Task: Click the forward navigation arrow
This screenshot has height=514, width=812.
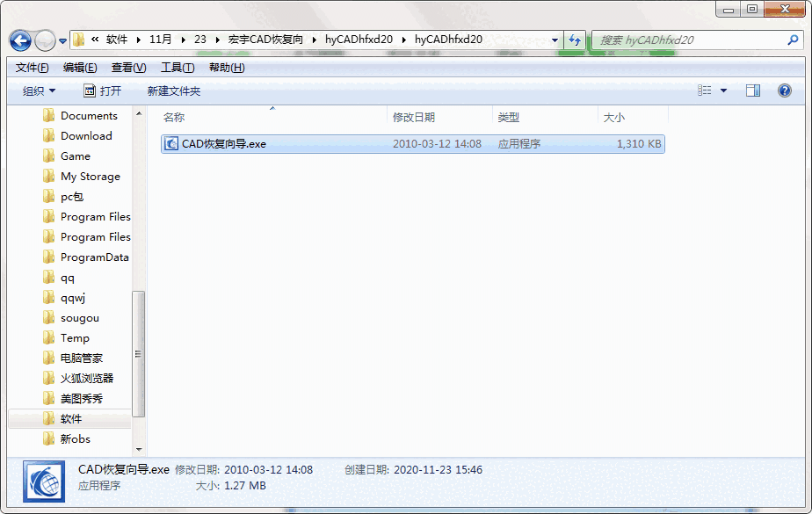Action: [x=44, y=40]
